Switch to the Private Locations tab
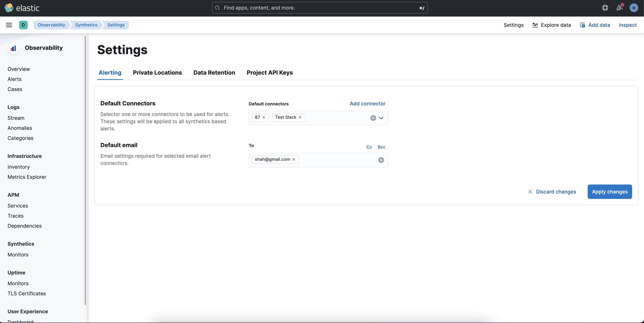 (x=157, y=73)
